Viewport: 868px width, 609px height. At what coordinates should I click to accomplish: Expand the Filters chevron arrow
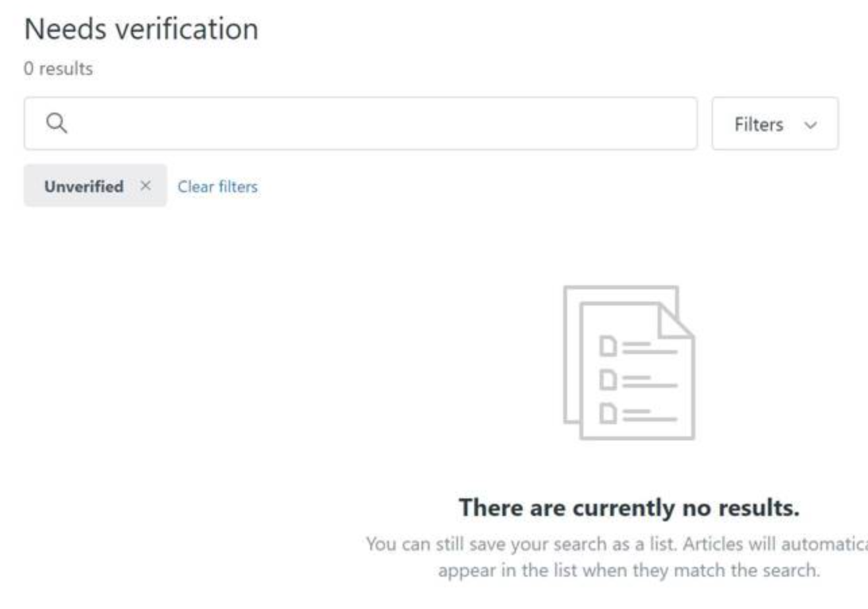(811, 125)
